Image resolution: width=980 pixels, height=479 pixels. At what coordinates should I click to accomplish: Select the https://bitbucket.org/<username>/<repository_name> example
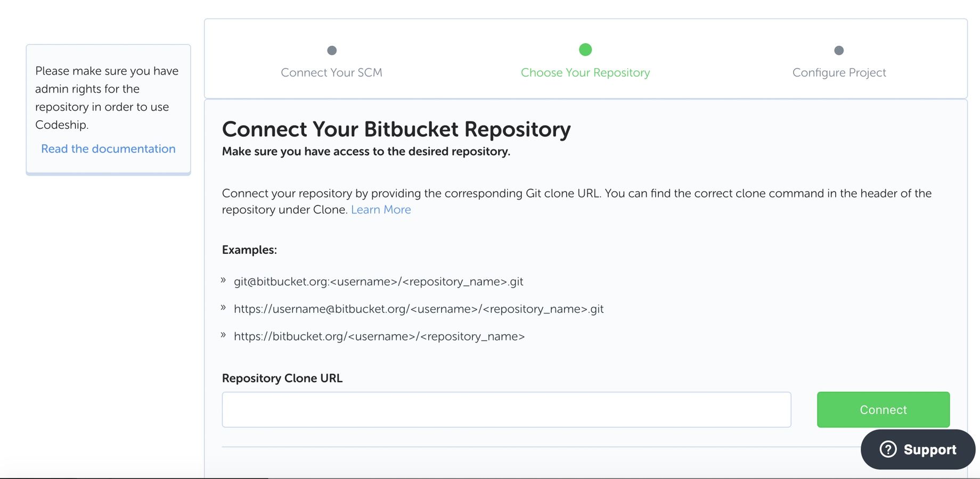[379, 336]
